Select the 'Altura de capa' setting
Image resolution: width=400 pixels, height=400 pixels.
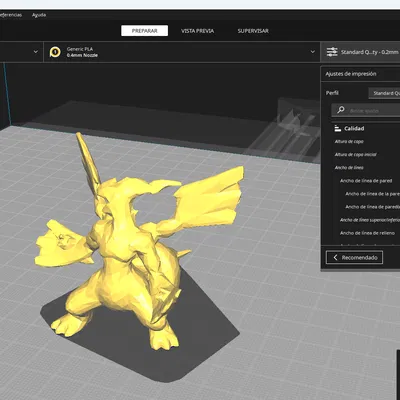349,142
